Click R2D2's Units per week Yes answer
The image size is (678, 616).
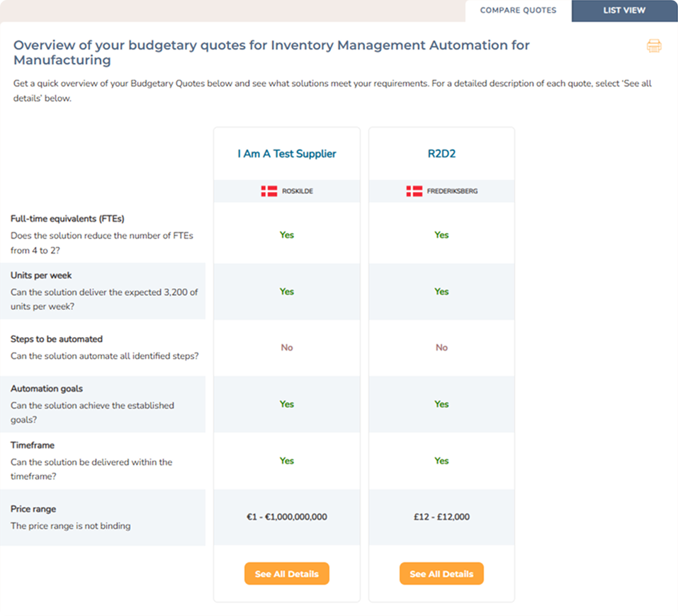pyautogui.click(x=441, y=292)
